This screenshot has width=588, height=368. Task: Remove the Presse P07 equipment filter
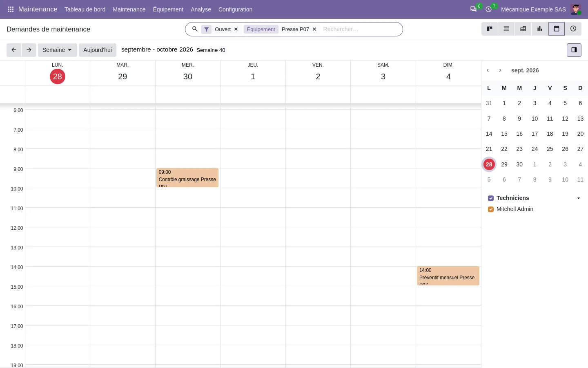314,29
